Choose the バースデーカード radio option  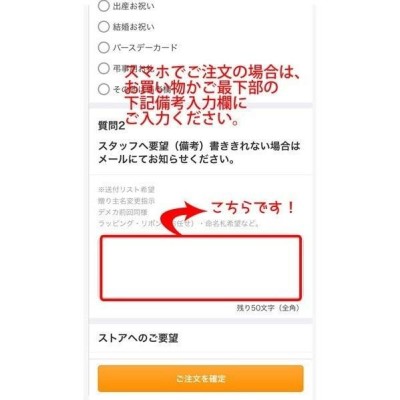104,47
